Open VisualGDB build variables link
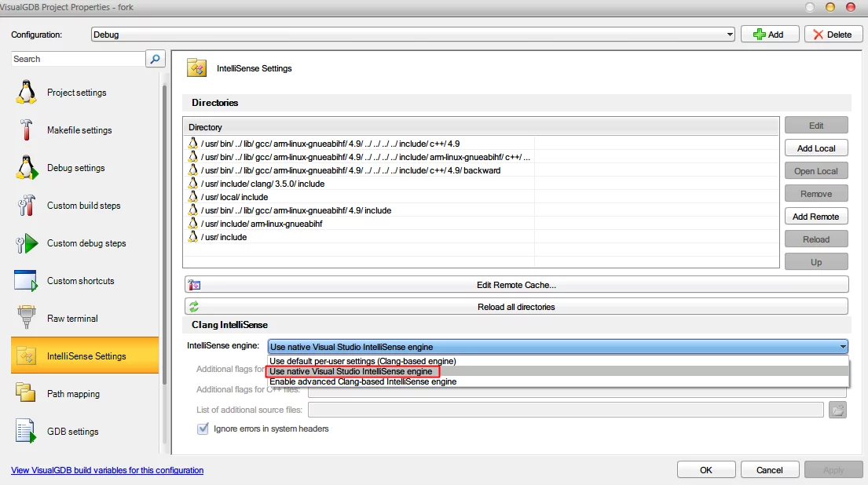The width and height of the screenshot is (868, 485). pyautogui.click(x=107, y=470)
